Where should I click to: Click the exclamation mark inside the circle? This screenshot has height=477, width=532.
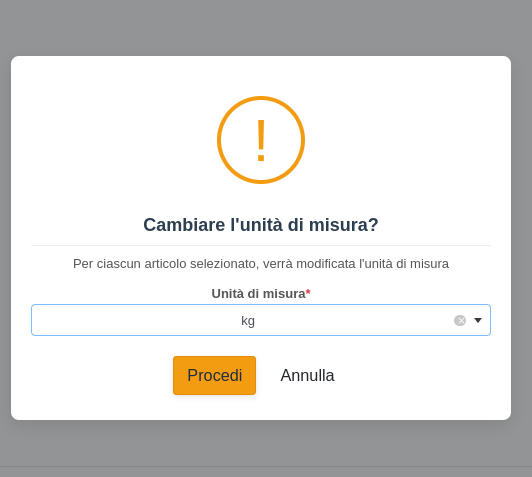(x=261, y=140)
